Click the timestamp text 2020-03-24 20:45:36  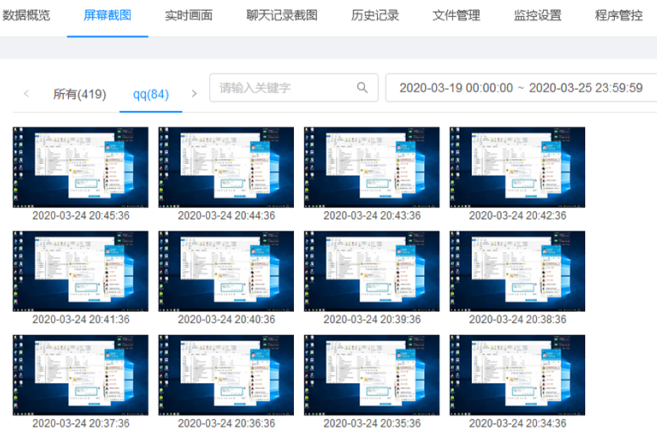[x=81, y=215]
